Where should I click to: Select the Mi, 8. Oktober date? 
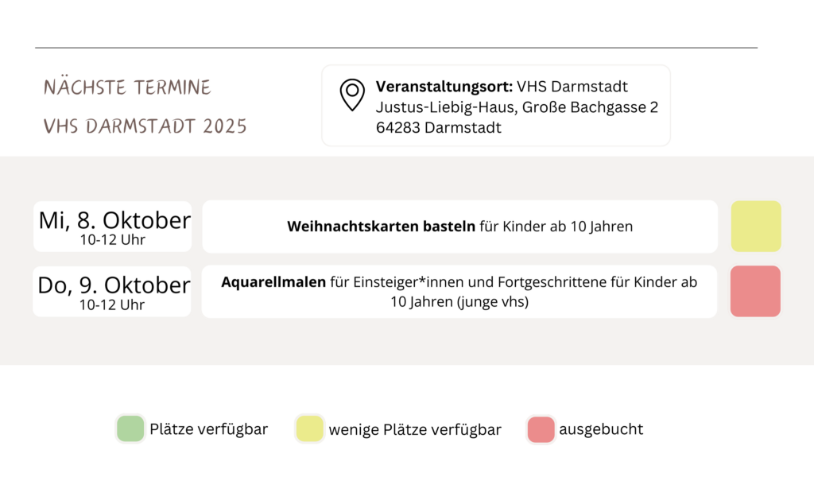pos(114,220)
